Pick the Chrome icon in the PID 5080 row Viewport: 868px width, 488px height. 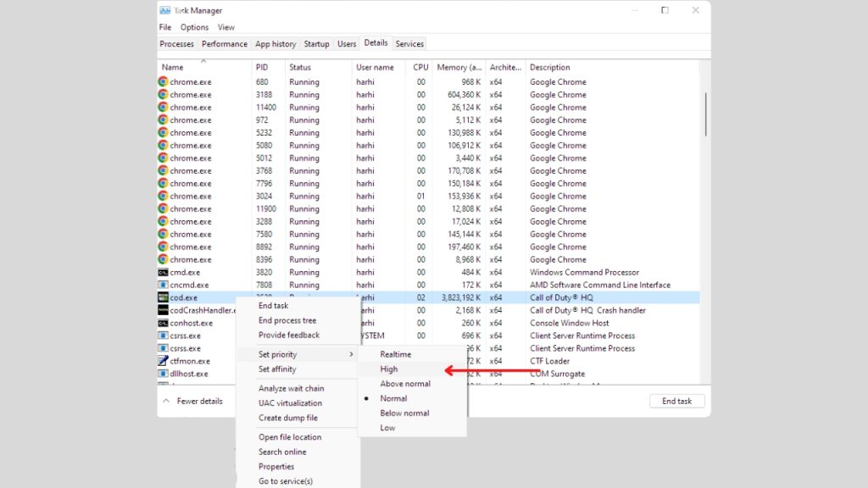coord(163,146)
